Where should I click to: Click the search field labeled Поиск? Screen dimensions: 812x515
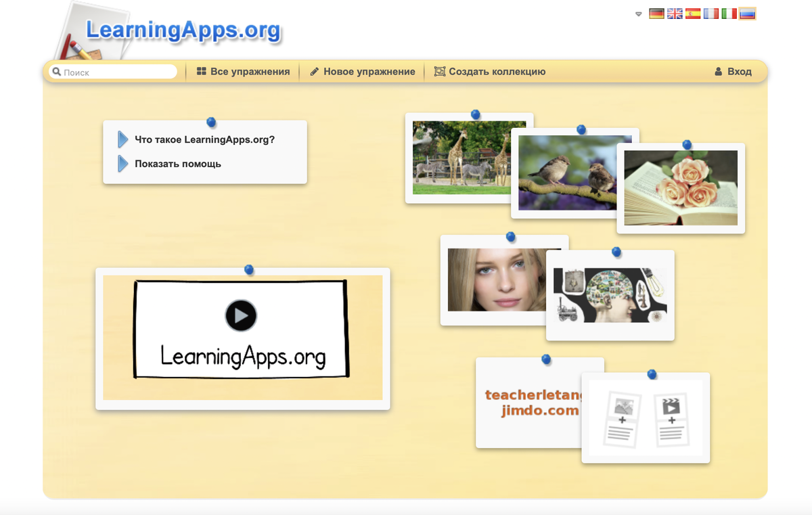(113, 72)
